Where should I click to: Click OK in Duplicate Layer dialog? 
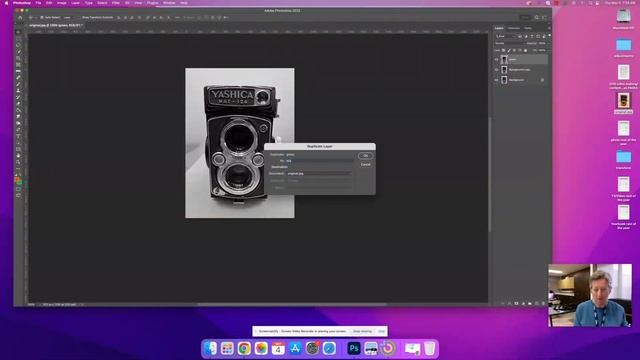click(x=365, y=156)
